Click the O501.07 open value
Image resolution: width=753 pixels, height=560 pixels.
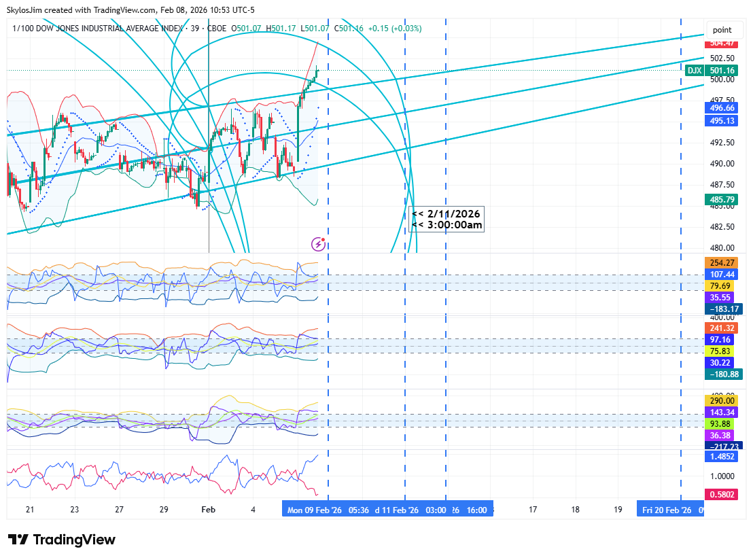click(x=247, y=29)
